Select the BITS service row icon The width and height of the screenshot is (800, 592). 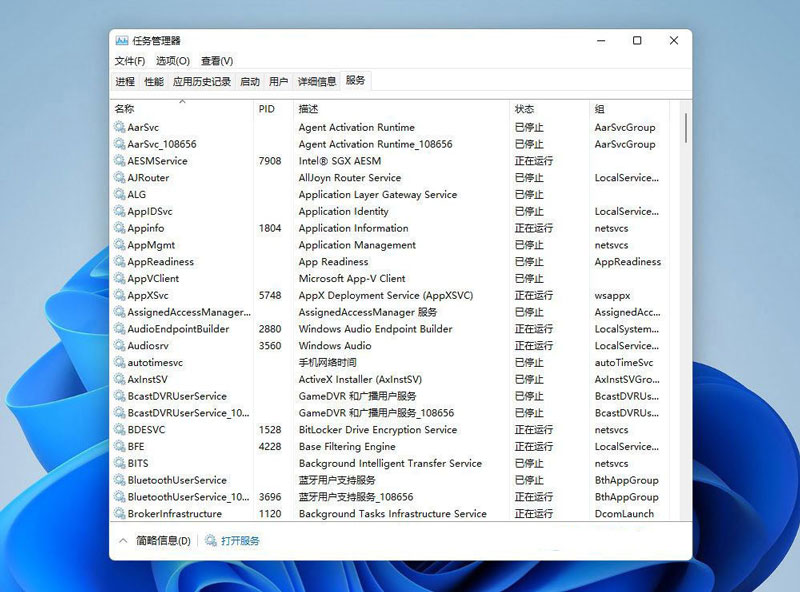point(120,464)
